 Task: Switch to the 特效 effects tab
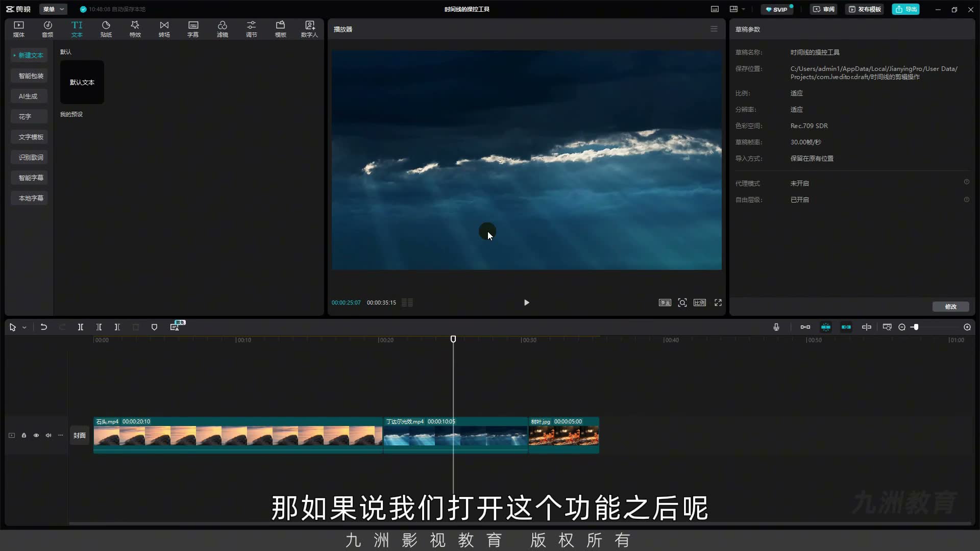135,29
